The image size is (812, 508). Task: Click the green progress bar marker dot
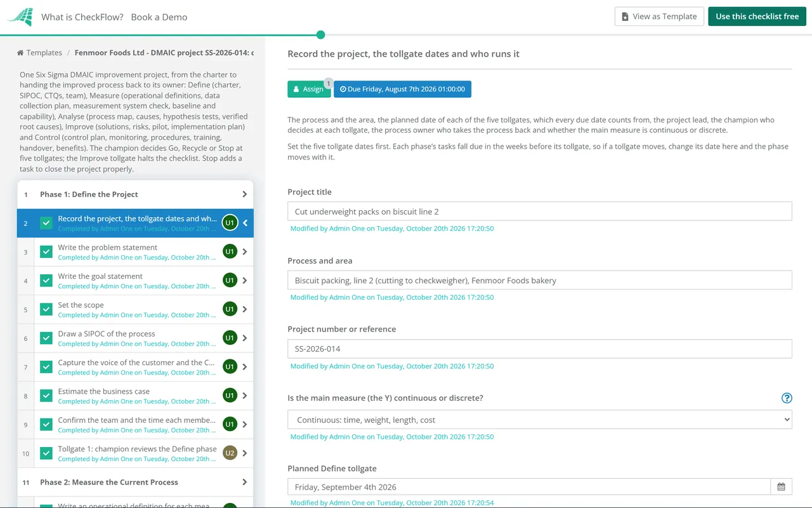pyautogui.click(x=320, y=34)
